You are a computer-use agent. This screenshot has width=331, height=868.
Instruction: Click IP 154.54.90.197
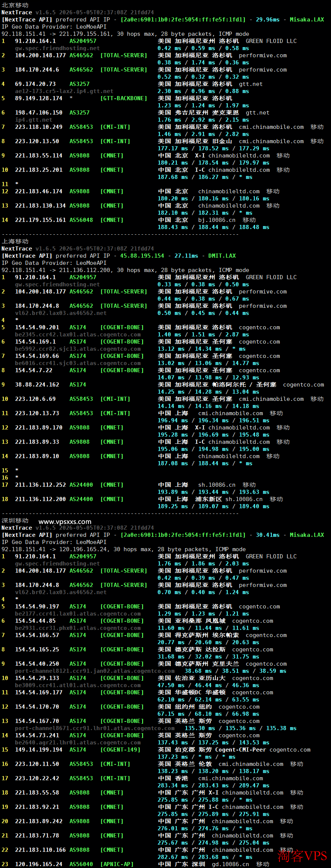37,607
